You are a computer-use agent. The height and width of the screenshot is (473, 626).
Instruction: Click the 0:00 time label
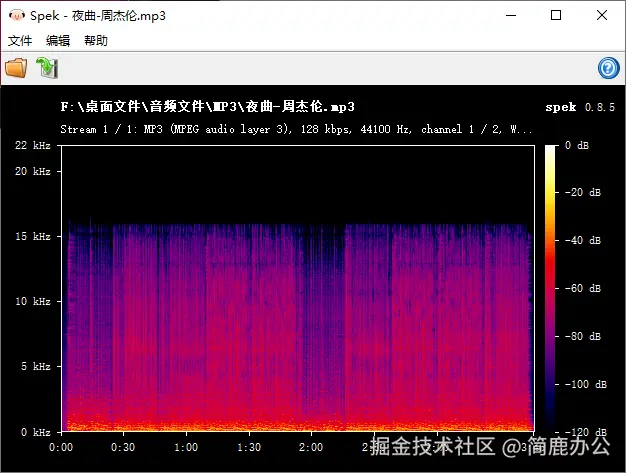pyautogui.click(x=61, y=447)
